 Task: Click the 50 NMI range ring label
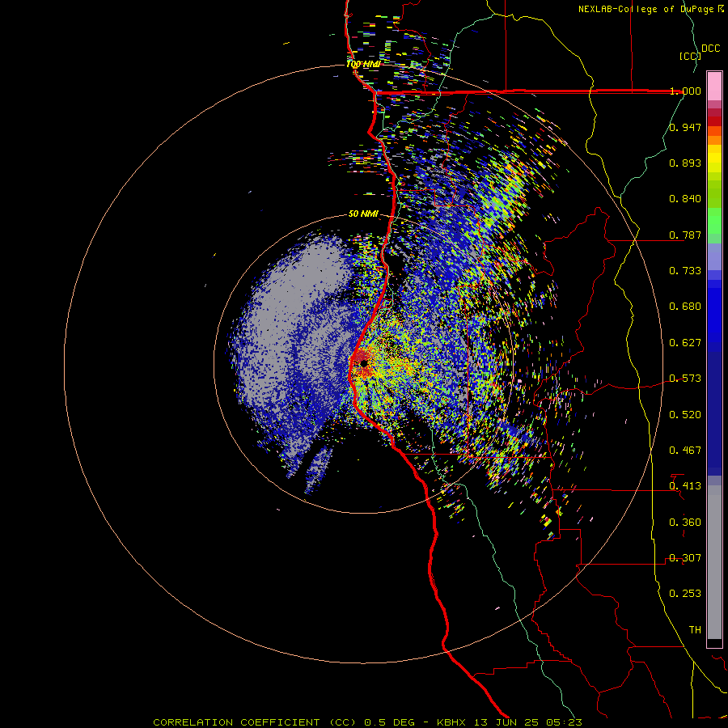[363, 214]
